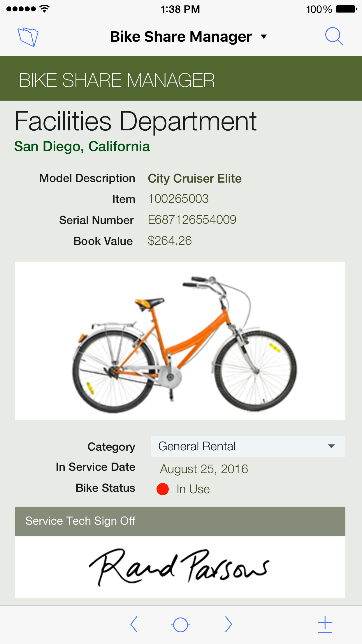
Task: Tap the magnifying glass search icon
Action: 334,36
